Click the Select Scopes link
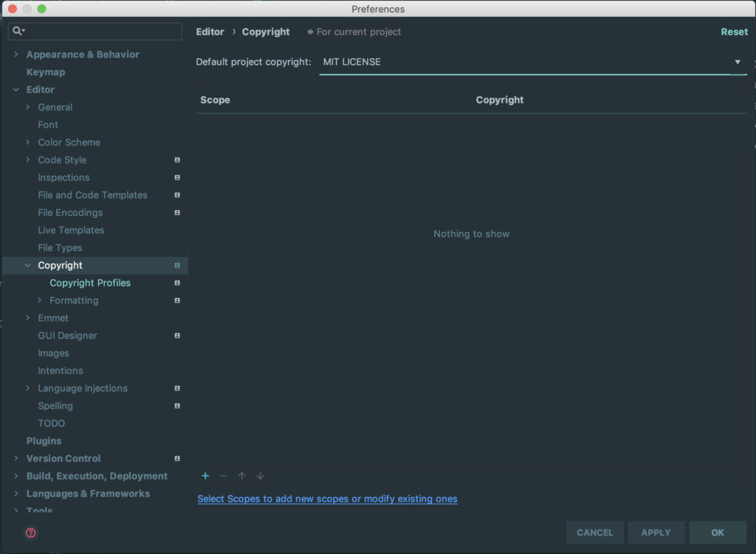The width and height of the screenshot is (756, 554). click(327, 499)
